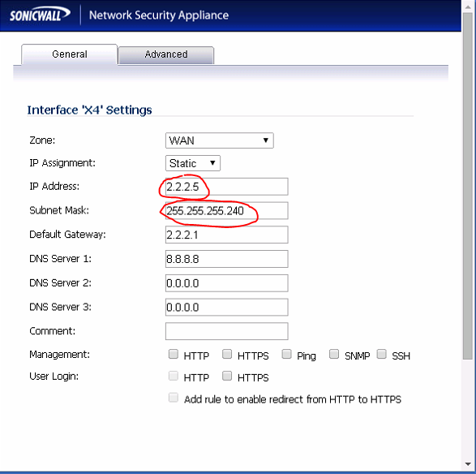The width and height of the screenshot is (476, 474).
Task: Check the SNMP management checkbox
Action: click(334, 354)
